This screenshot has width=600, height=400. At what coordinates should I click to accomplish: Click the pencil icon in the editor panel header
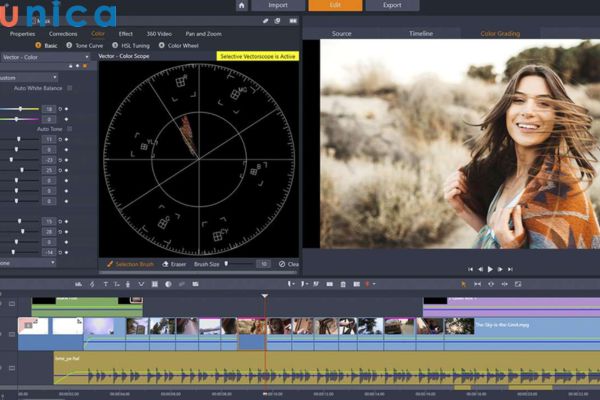tap(266, 21)
